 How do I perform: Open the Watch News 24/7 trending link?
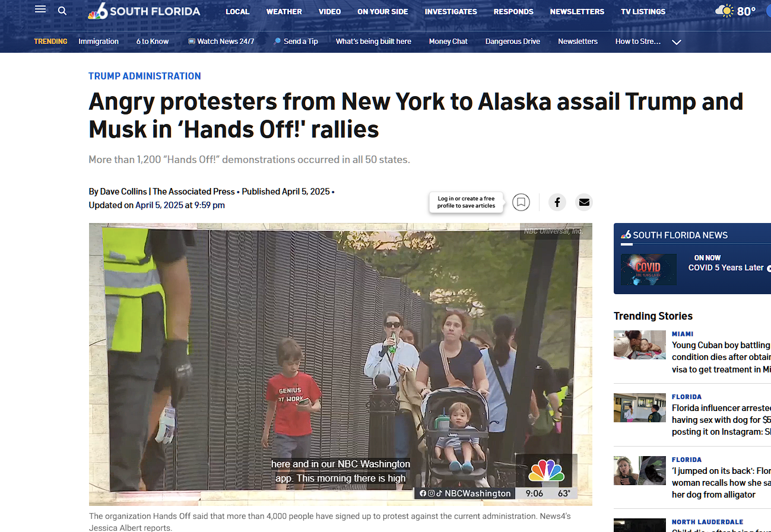[x=221, y=42]
